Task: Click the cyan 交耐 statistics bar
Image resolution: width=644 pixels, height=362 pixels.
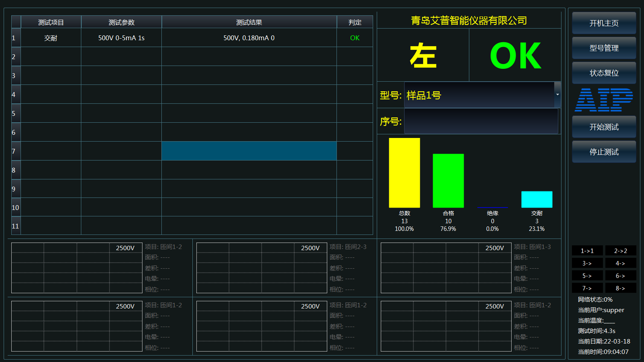Action: point(537,199)
